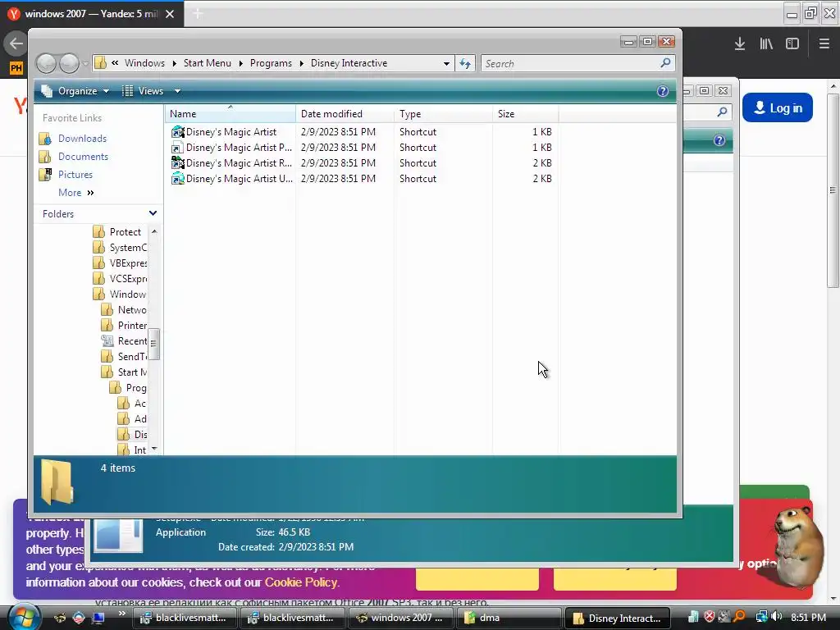
Task: Open a new browser tab
Action: click(198, 14)
